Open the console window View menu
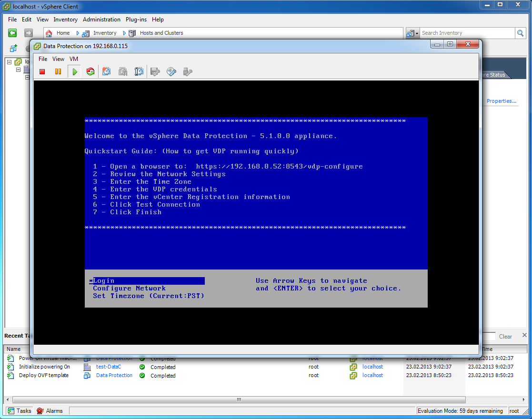This screenshot has height=419, width=532. click(x=58, y=59)
